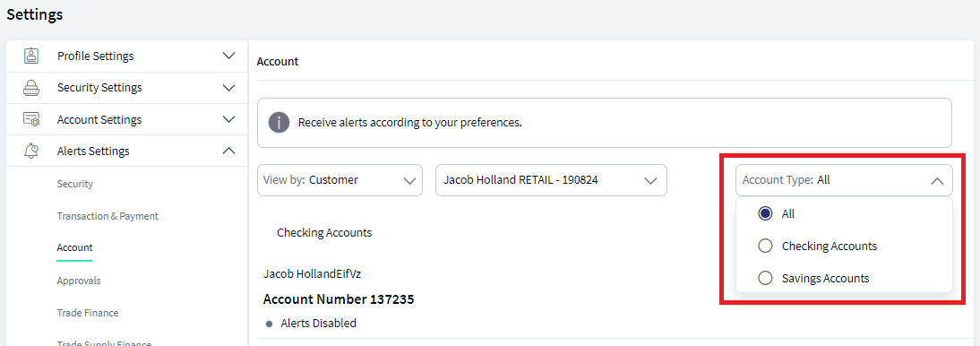The image size is (980, 346).
Task: Open Jacob Holland RETAIL customer dropdown
Action: [551, 180]
